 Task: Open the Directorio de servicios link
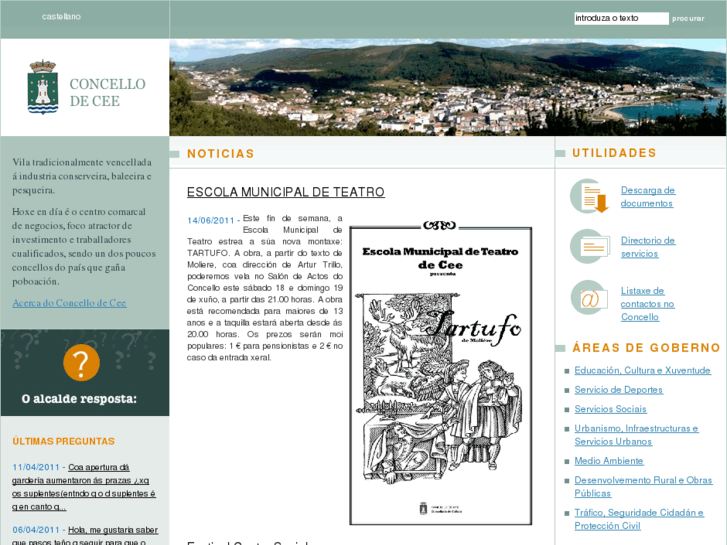click(648, 247)
